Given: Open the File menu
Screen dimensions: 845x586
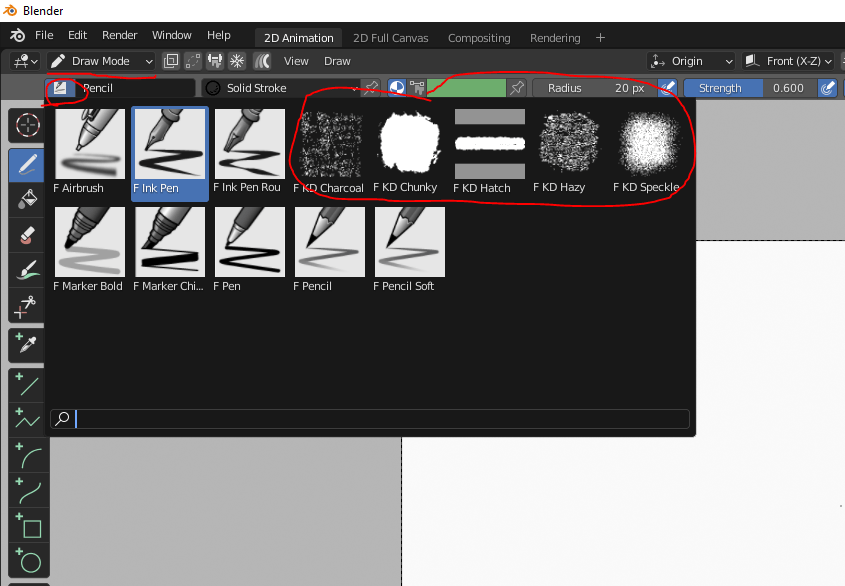Looking at the screenshot, I should tap(44, 35).
